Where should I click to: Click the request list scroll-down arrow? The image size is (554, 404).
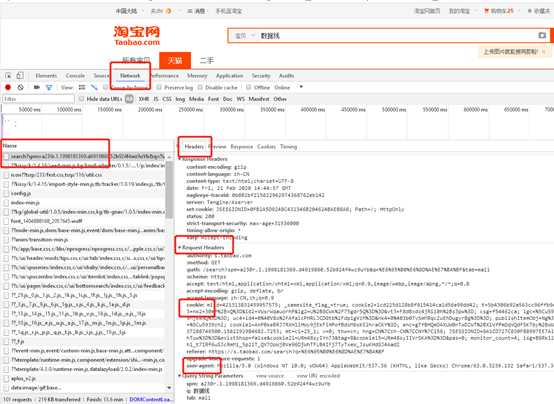pyautogui.click(x=170, y=388)
